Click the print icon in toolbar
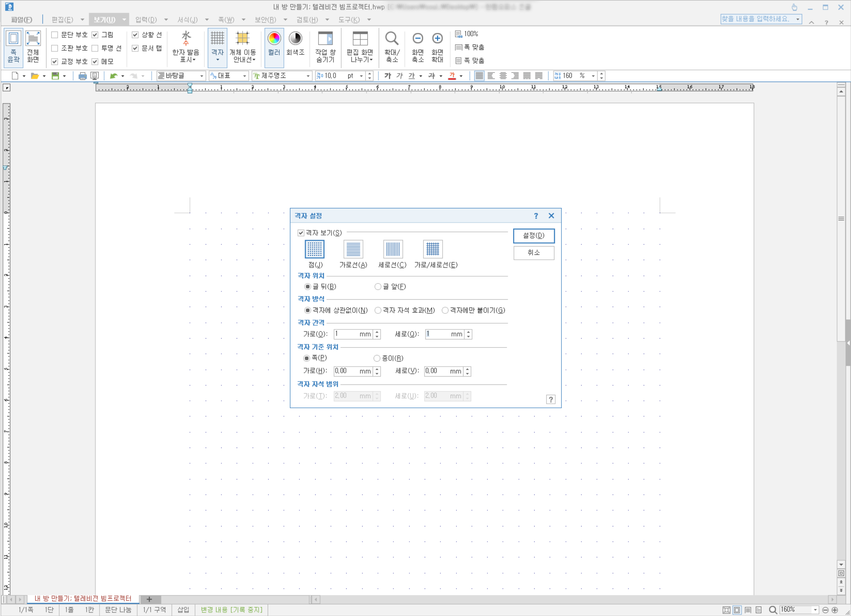This screenshot has width=851, height=616. 82,76
